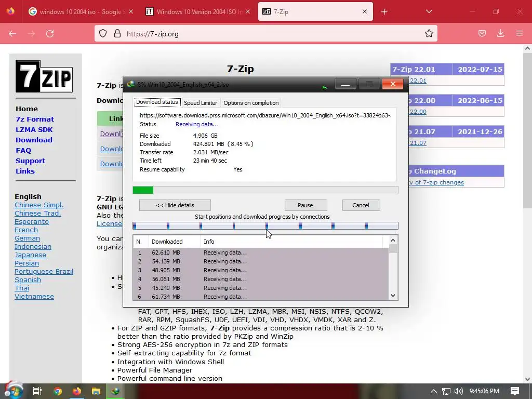Switch language to Portuguese Brazil
The image size is (532, 399).
click(x=44, y=271)
